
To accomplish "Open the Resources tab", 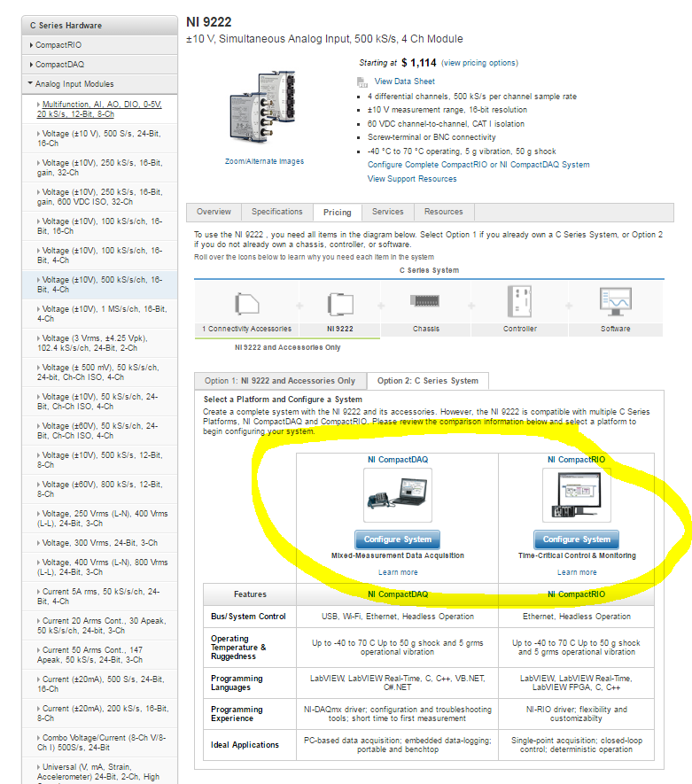I will pos(444,212).
